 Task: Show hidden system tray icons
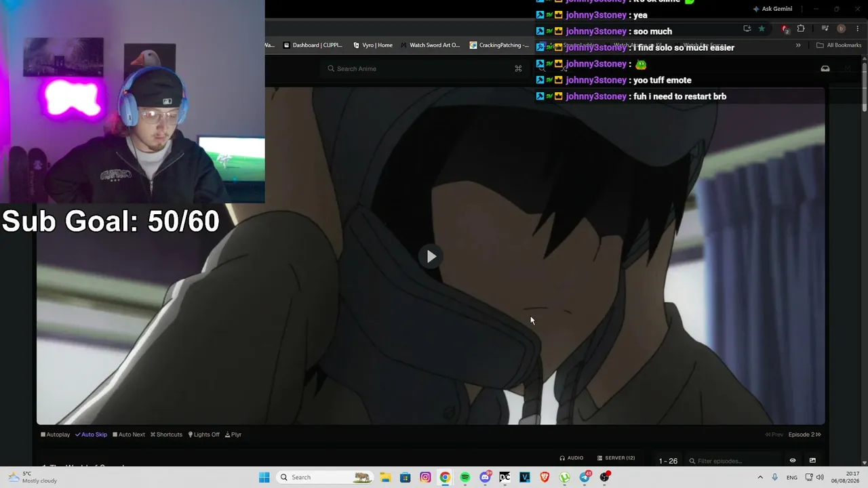[x=760, y=477]
